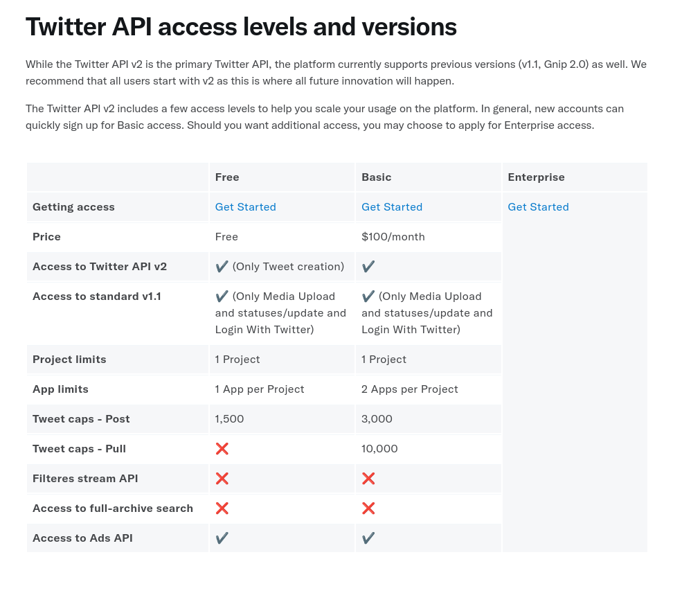Viewport: 700px width, 593px height.
Task: Click the page title heading
Action: 241,27
